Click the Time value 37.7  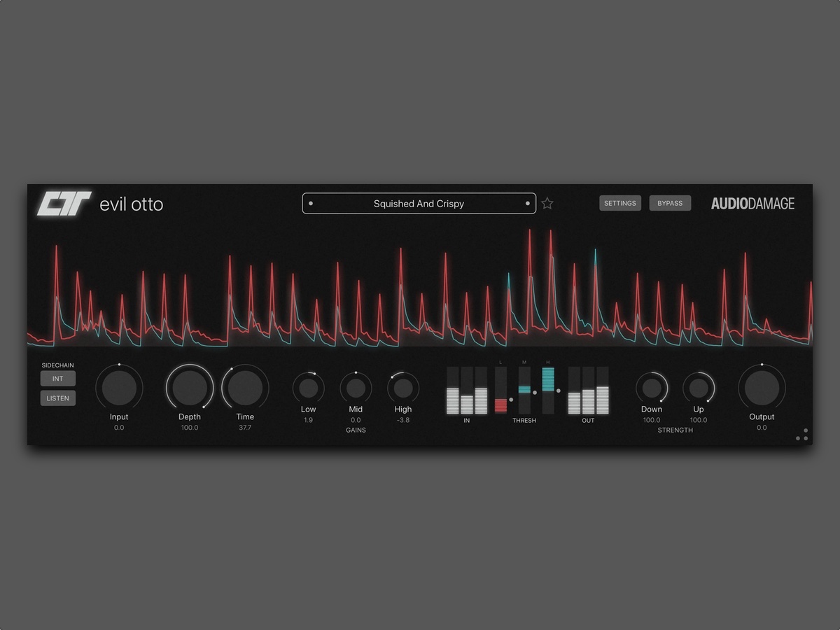[245, 428]
